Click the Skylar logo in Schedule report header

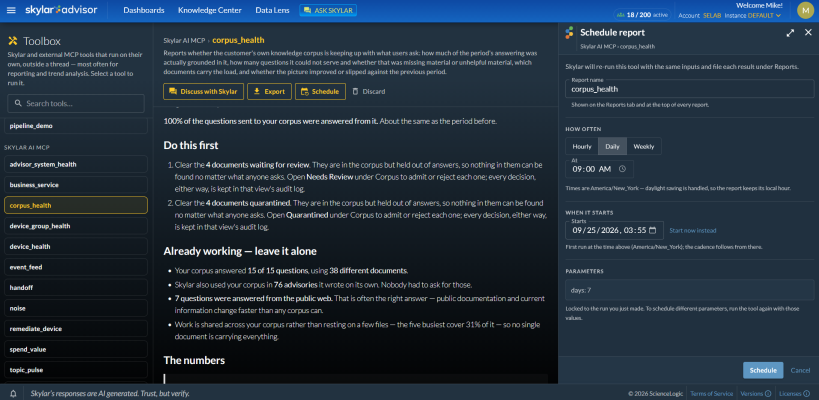pyautogui.click(x=570, y=32)
